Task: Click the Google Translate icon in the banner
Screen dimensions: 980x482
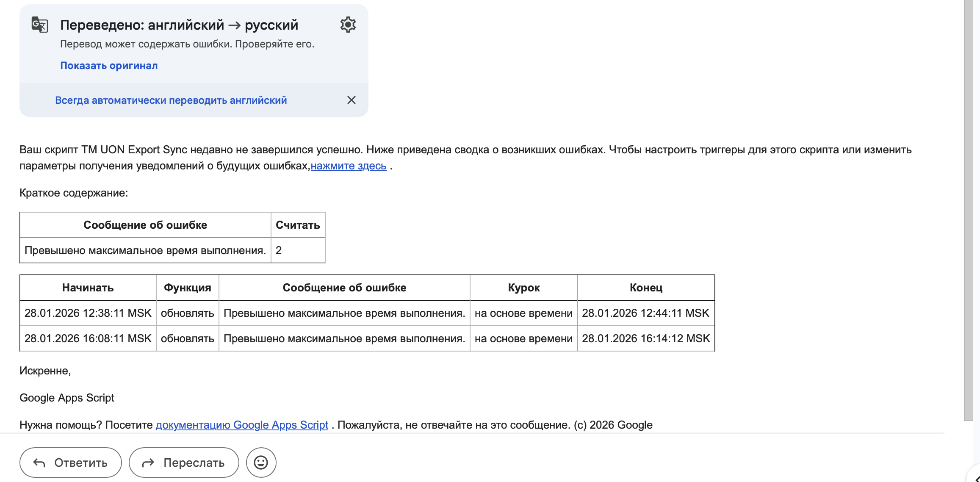Action: click(40, 25)
